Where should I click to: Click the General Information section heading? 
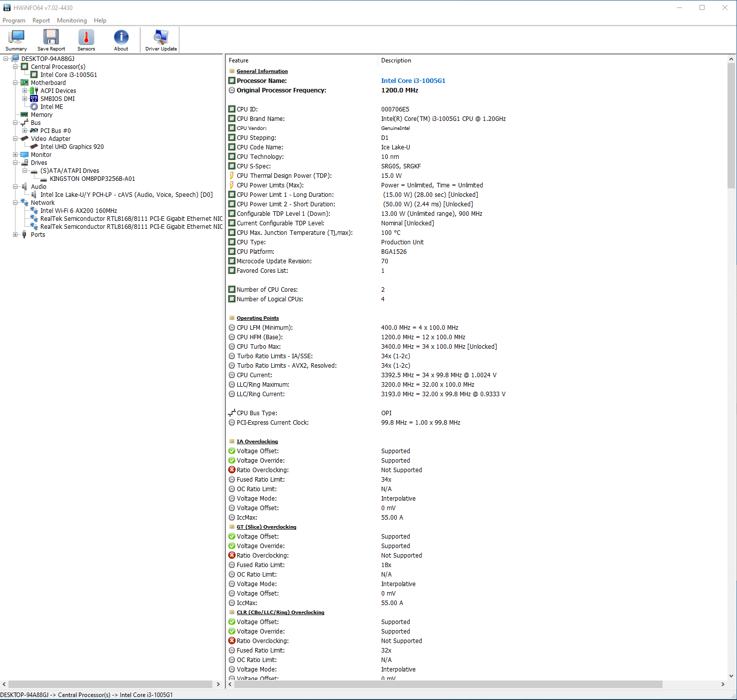tap(262, 71)
